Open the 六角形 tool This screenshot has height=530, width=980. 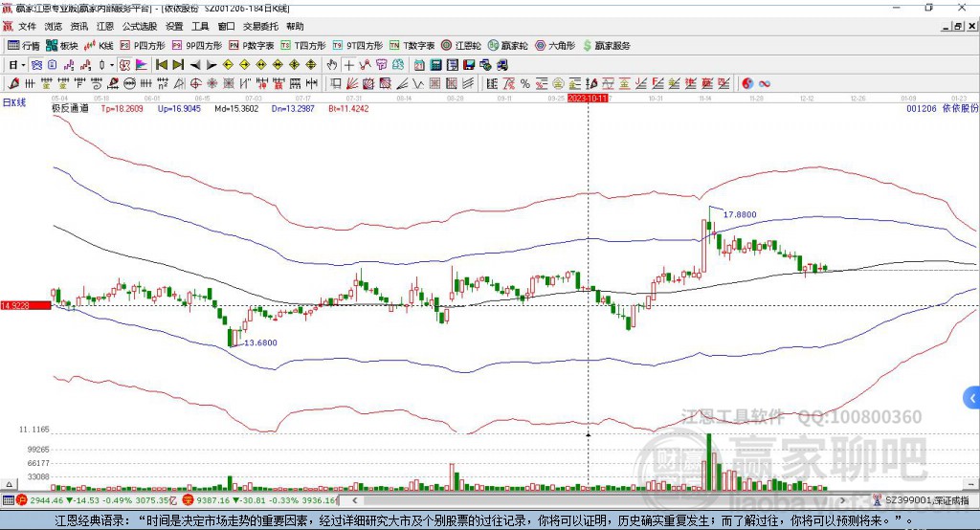pyautogui.click(x=555, y=46)
